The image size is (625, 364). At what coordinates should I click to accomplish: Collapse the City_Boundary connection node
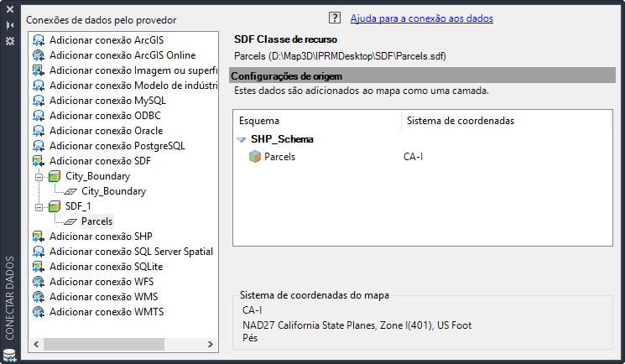click(39, 176)
